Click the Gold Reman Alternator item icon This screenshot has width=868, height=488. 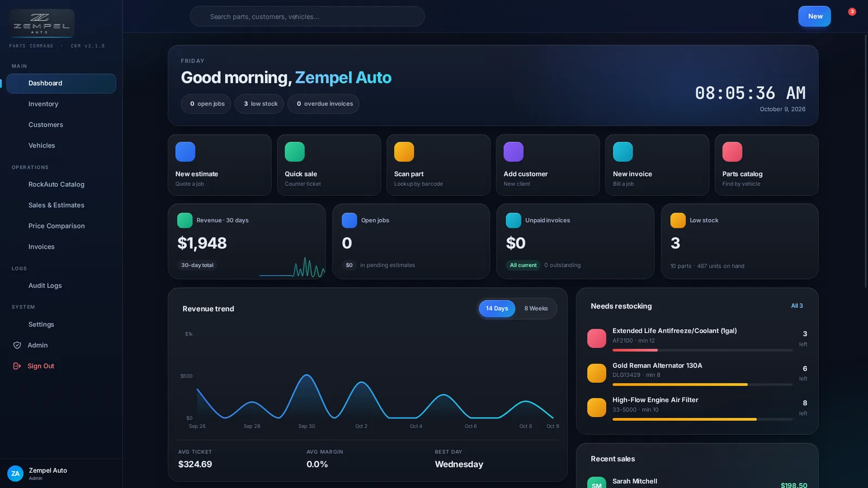tap(597, 373)
